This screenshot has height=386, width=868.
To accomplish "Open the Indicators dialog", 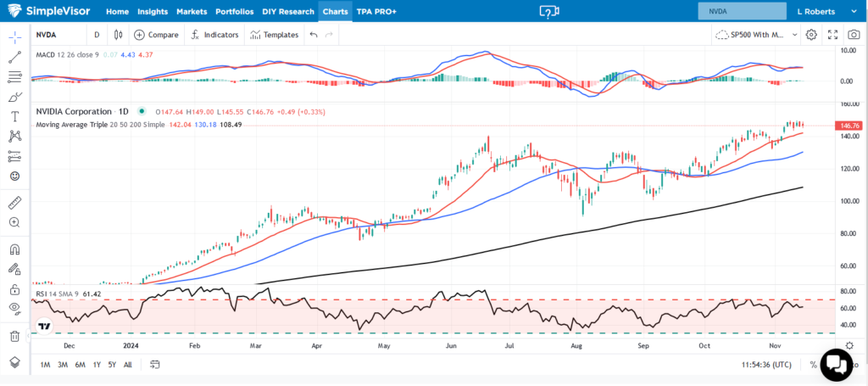I will tap(214, 35).
